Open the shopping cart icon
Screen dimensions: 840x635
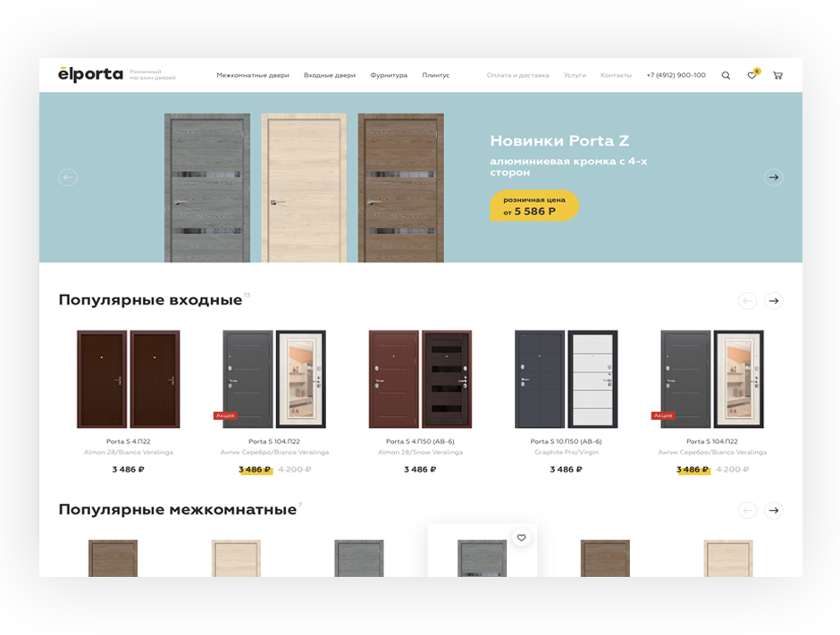(777, 76)
